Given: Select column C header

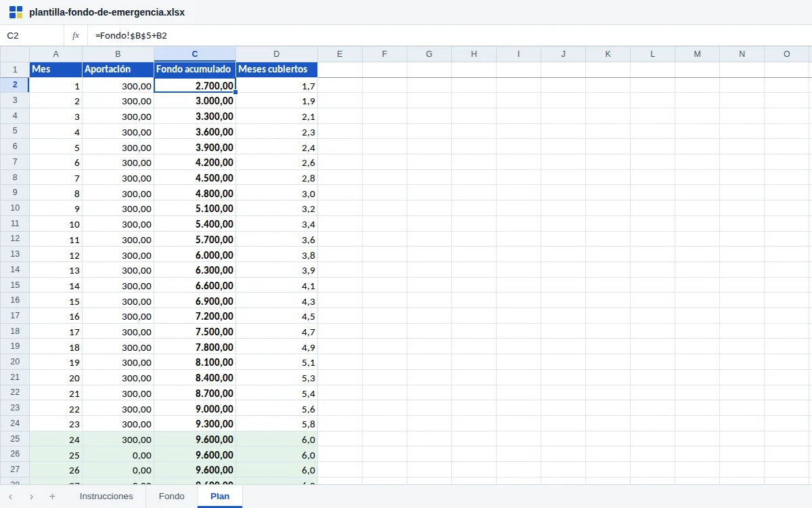Looking at the screenshot, I should (x=195, y=54).
